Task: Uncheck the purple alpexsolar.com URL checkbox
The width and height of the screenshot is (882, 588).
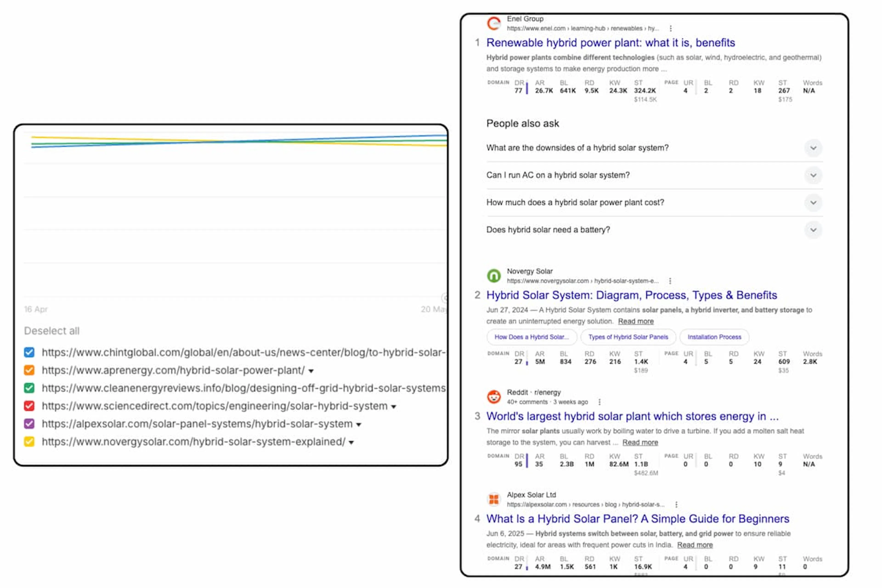Action: click(x=29, y=424)
